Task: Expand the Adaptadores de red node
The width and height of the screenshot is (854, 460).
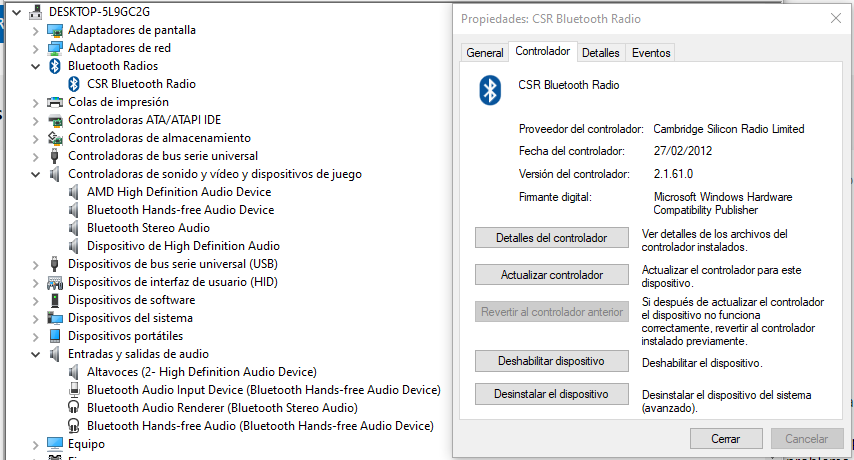Action: click(x=36, y=48)
